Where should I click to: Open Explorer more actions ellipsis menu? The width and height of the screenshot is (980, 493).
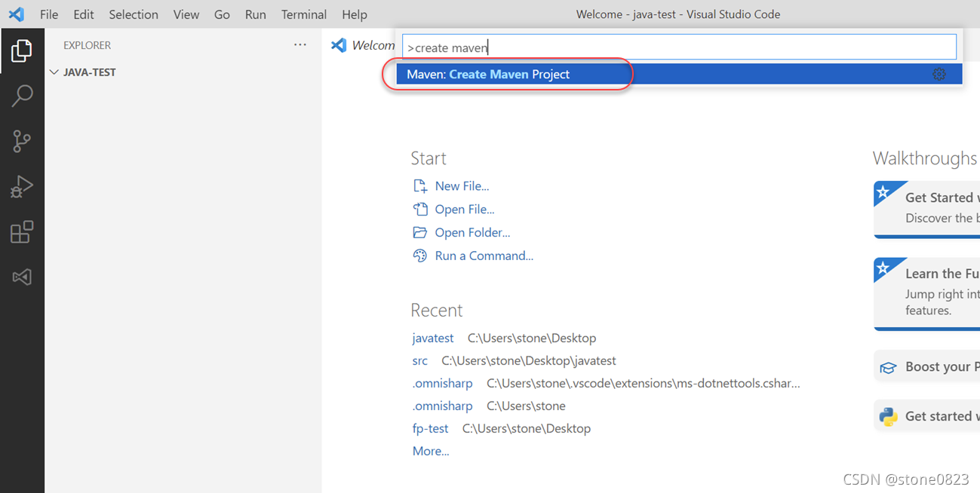pyautogui.click(x=300, y=45)
